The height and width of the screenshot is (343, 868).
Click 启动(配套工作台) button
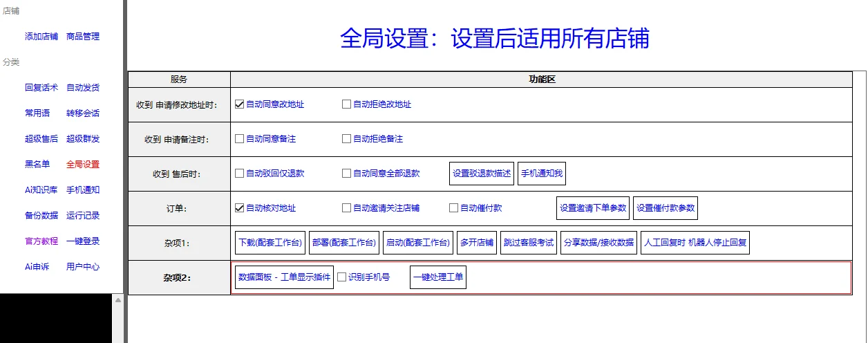(x=418, y=243)
